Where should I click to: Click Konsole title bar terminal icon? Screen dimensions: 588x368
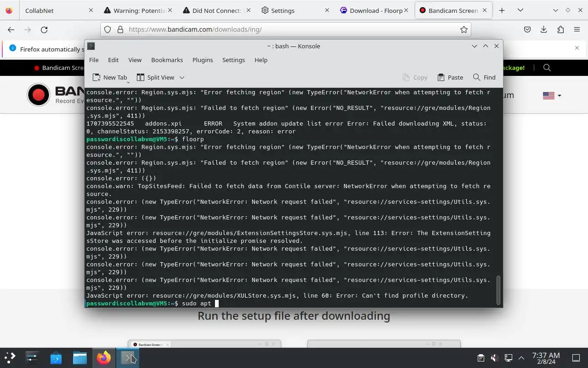(91, 46)
